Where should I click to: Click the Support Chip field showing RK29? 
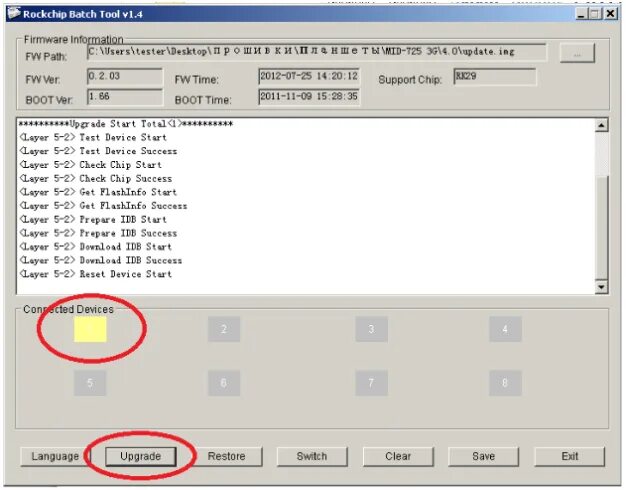(495, 76)
